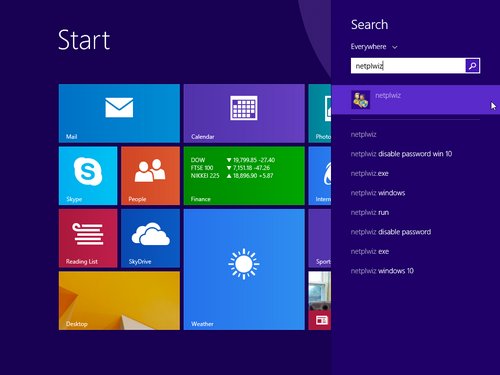This screenshot has height=375, width=500.
Task: Choose suggestion netplwiz windows
Action: pyautogui.click(x=378, y=193)
